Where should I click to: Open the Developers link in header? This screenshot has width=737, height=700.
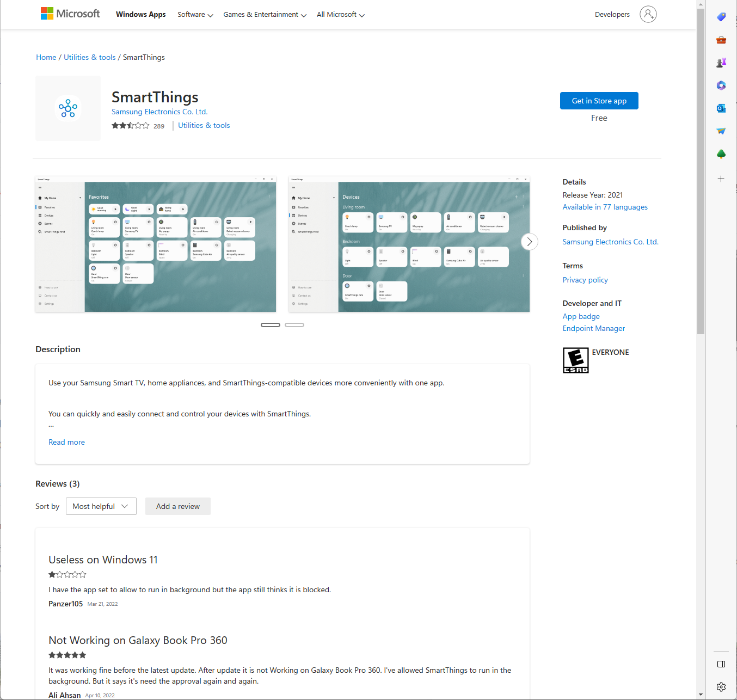click(x=612, y=15)
